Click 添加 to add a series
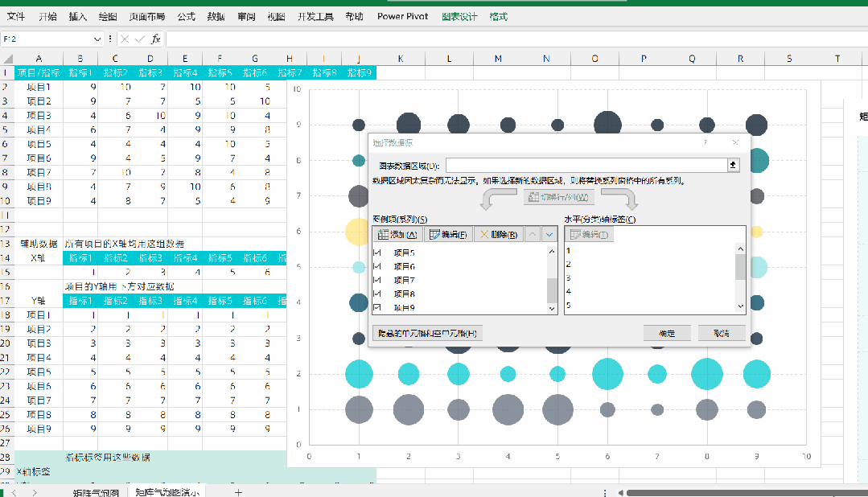Image resolution: width=868 pixels, height=497 pixels. pos(397,235)
